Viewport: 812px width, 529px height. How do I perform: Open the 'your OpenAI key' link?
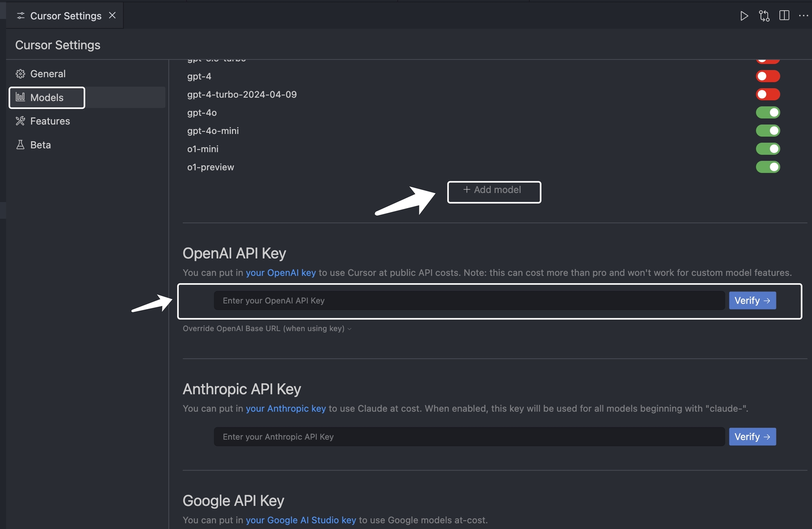(281, 273)
